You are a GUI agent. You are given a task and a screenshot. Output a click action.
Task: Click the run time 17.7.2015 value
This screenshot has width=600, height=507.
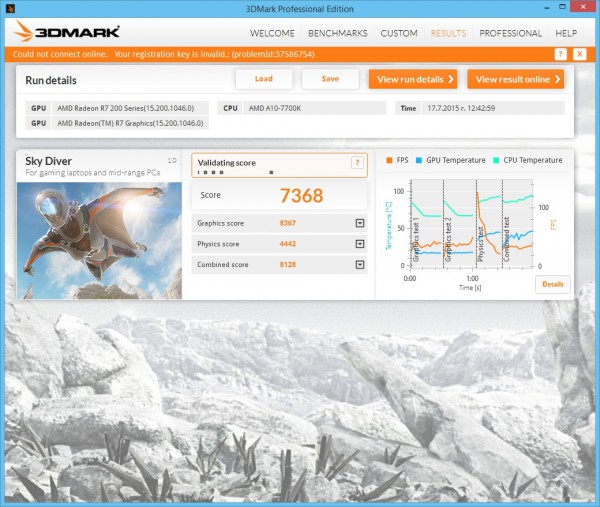tap(493, 108)
